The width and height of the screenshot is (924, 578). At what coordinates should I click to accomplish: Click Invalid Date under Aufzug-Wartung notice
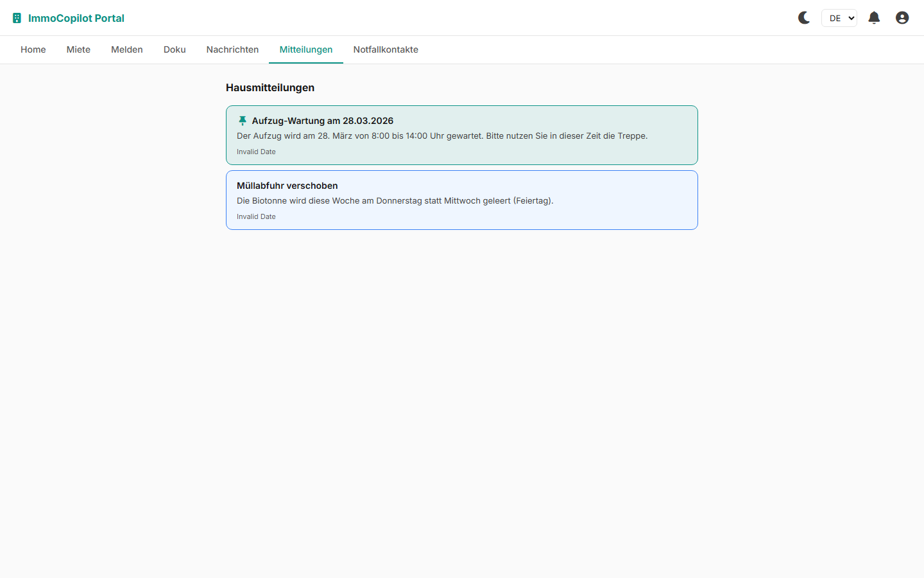[256, 152]
